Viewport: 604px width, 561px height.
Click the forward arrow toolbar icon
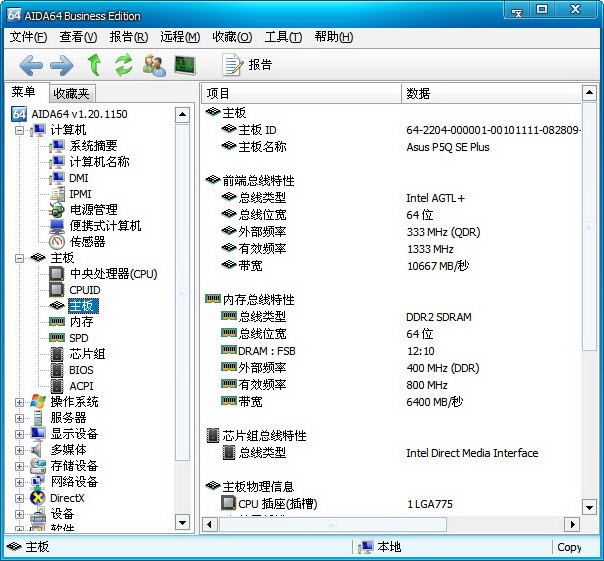(x=61, y=66)
